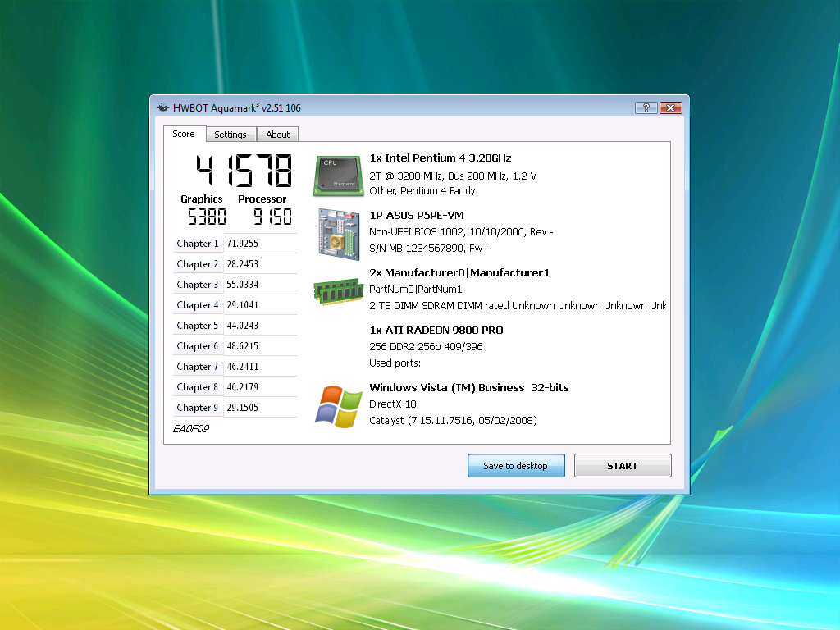
Task: Click the Processor score 9150
Action: [272, 217]
